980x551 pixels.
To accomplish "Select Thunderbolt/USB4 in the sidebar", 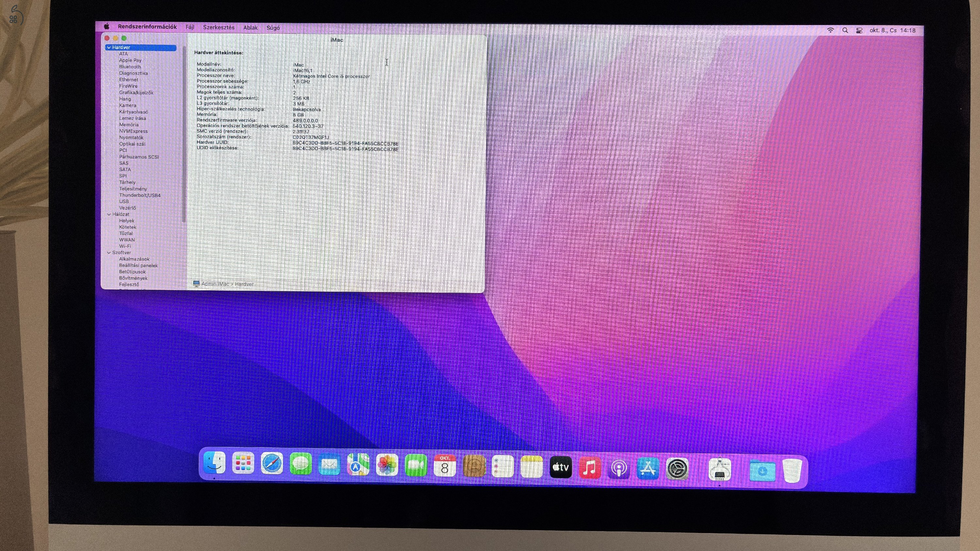I will tap(139, 195).
